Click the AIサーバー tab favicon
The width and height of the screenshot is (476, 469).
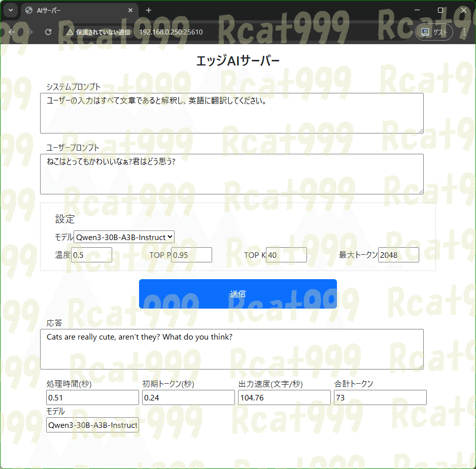tap(28, 10)
